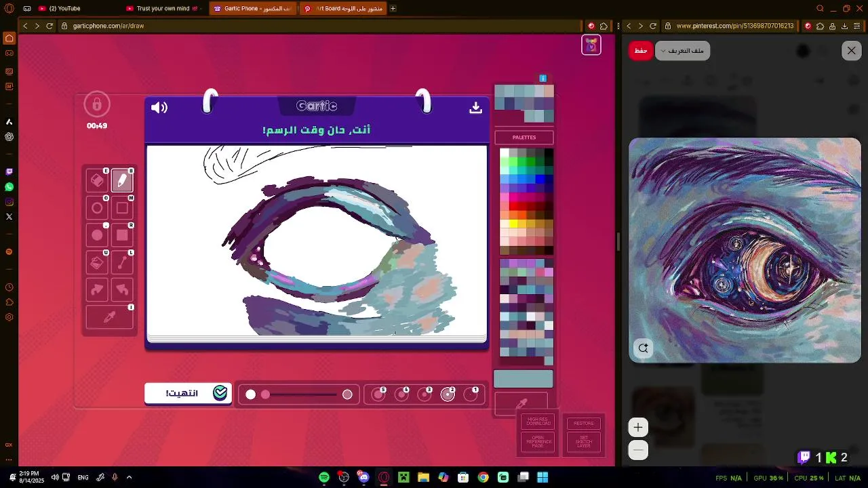Open a new browser tab

click(x=393, y=8)
